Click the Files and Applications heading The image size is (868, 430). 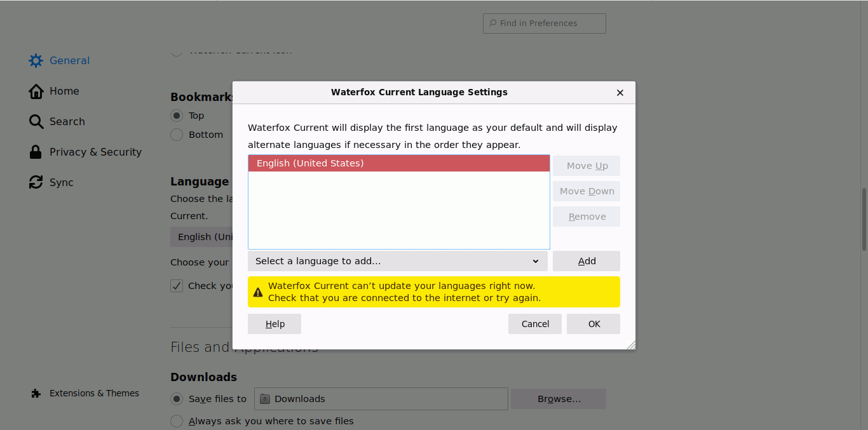pos(244,347)
